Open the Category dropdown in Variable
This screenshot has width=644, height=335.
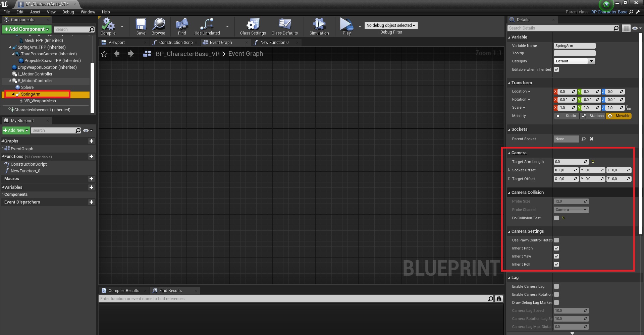tap(574, 61)
